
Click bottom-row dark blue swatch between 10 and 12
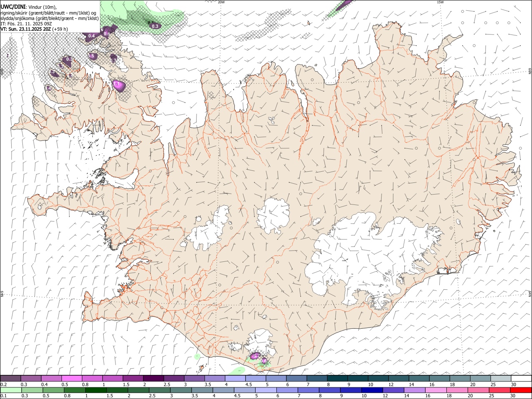tap(372, 390)
